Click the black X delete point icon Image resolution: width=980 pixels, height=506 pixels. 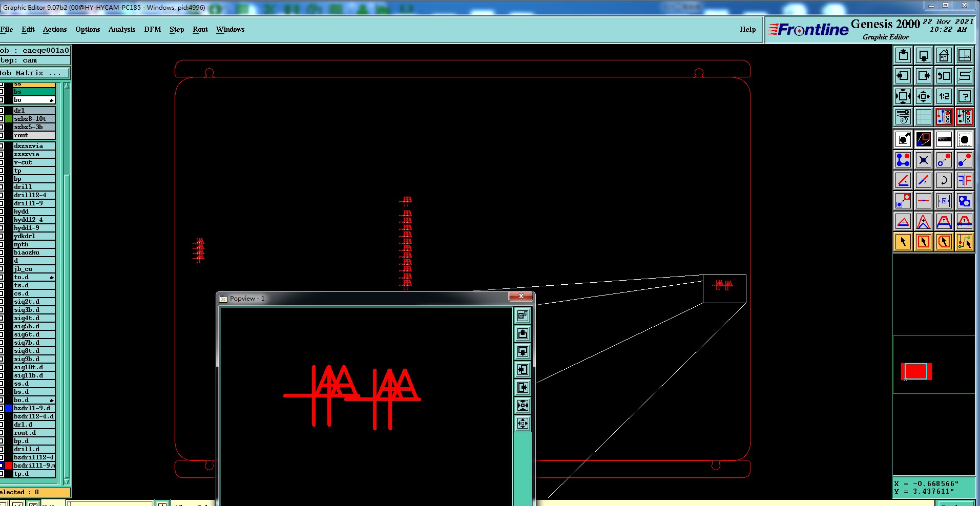pyautogui.click(x=924, y=160)
